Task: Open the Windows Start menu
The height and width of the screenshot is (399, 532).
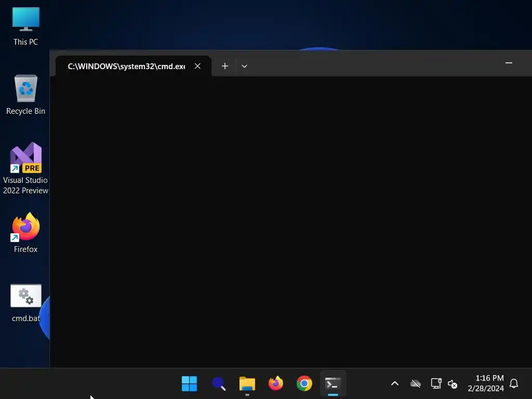Action: point(189,384)
